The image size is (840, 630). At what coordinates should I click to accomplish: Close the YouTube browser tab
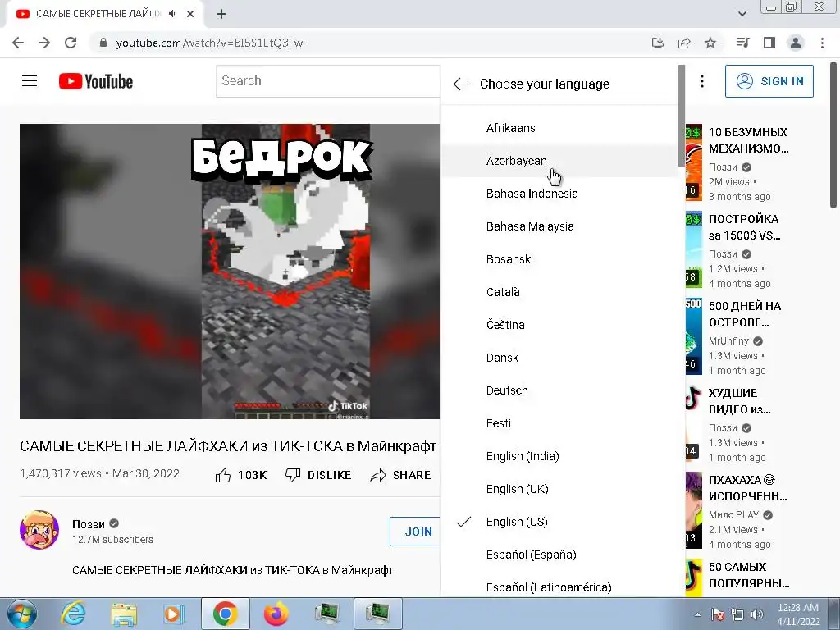point(190,14)
